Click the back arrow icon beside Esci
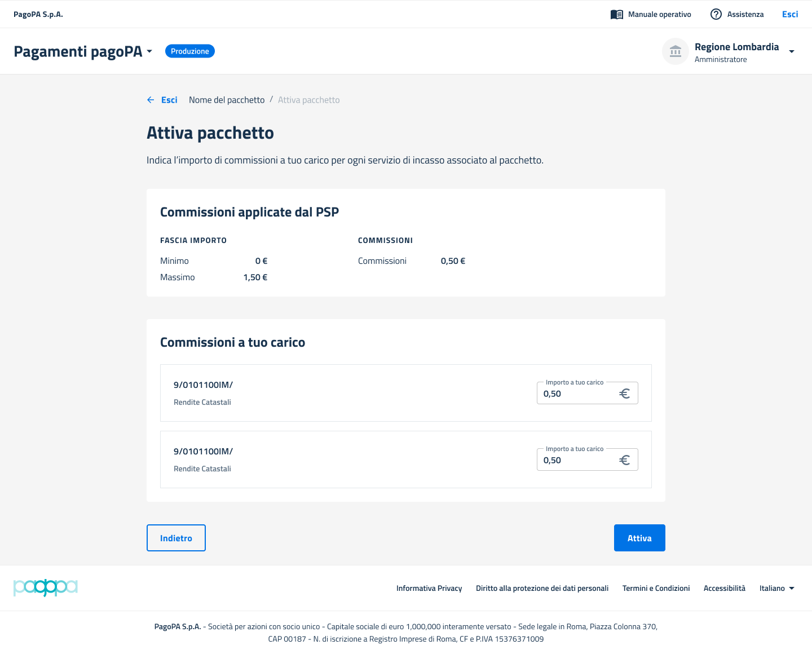 pos(151,100)
